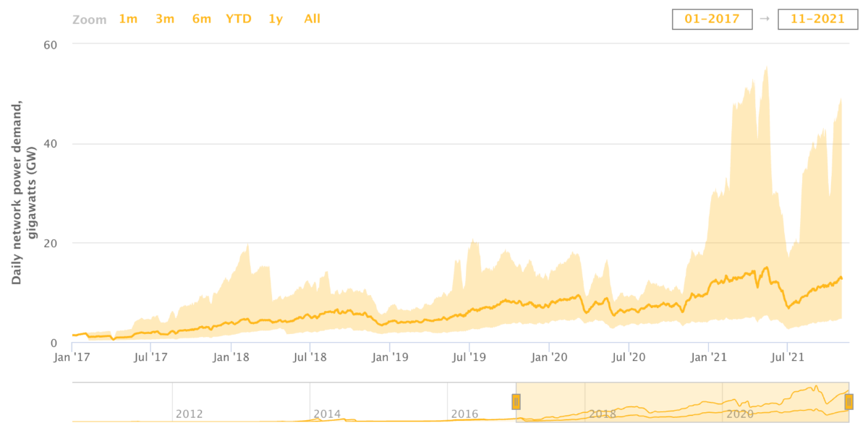Select the YTD zoom preset
868x436 pixels.
pos(240,19)
